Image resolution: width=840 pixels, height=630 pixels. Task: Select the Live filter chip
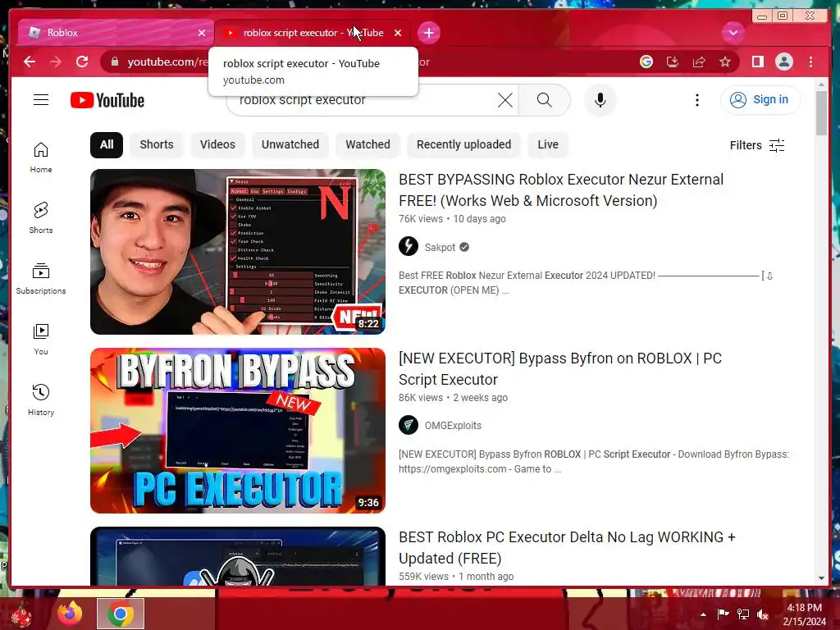[547, 144]
